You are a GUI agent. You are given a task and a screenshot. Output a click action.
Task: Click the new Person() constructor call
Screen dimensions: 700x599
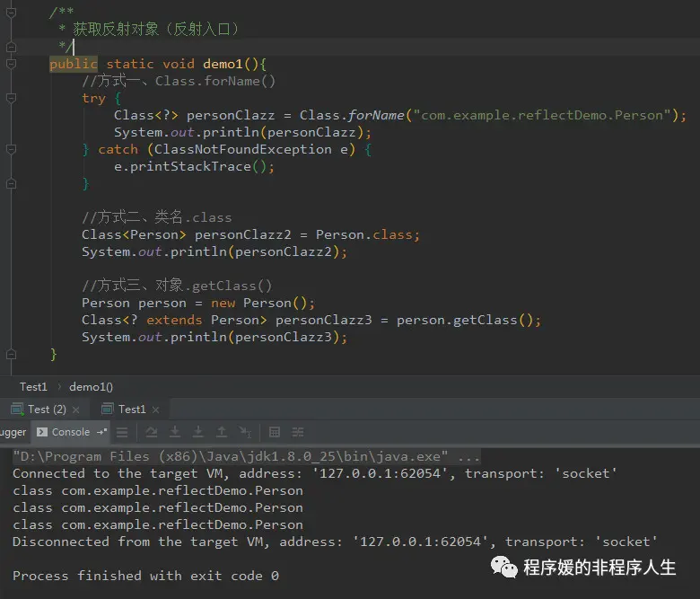coord(259,303)
